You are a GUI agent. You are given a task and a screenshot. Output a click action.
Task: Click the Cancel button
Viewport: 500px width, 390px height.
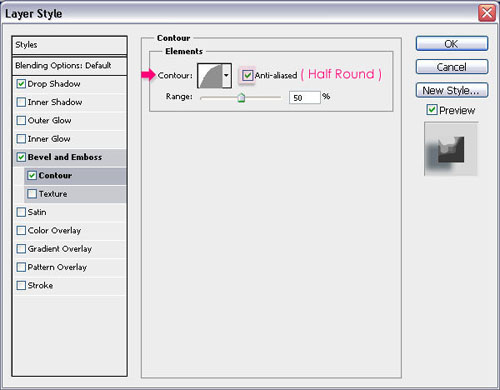(452, 67)
